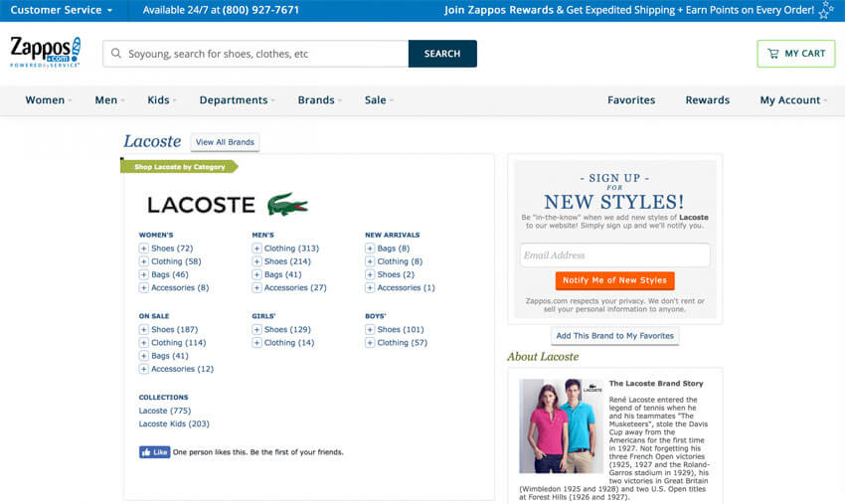The width and height of the screenshot is (845, 504).
Task: Click Notify Me of New Styles
Action: [x=615, y=280]
